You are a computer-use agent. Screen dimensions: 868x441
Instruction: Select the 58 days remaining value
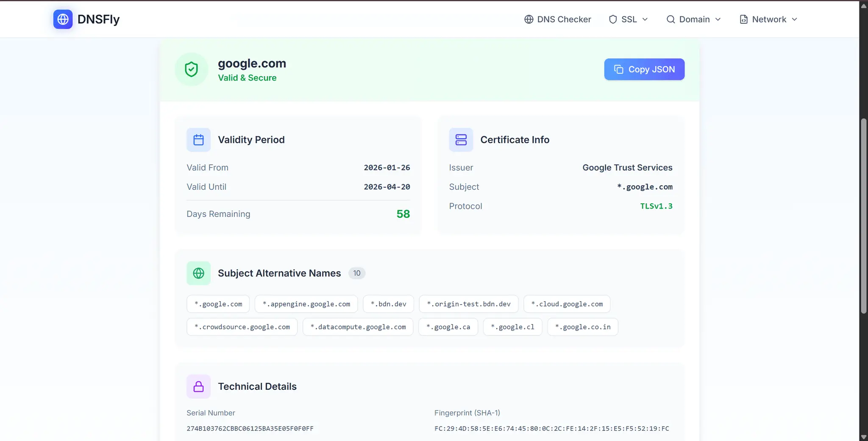[x=403, y=214]
